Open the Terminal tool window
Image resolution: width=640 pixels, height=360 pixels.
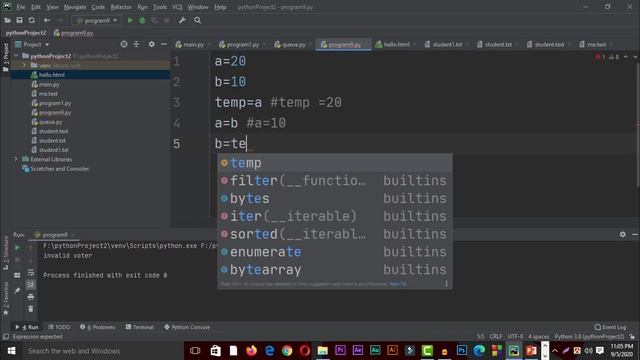coord(140,327)
